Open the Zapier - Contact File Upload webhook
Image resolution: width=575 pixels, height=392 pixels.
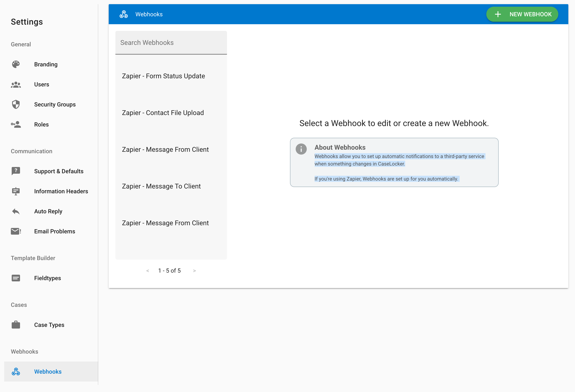(x=163, y=113)
